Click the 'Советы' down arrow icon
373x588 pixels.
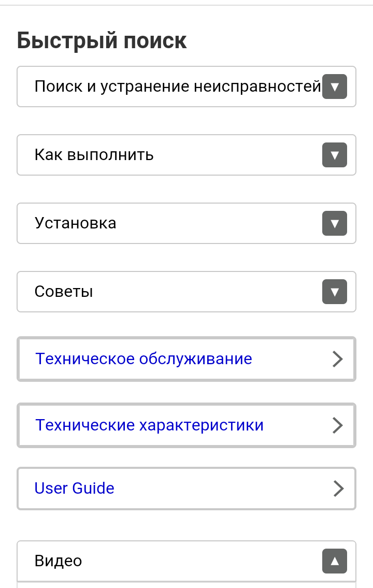(x=335, y=292)
